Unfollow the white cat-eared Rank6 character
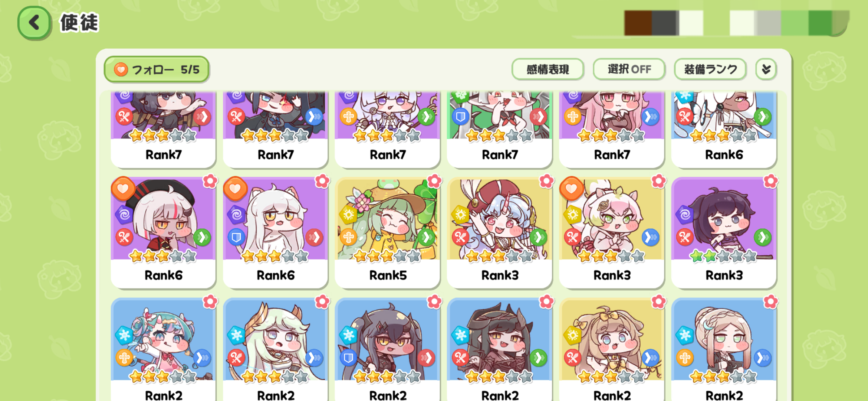This screenshot has width=868, height=401. pyautogui.click(x=235, y=189)
